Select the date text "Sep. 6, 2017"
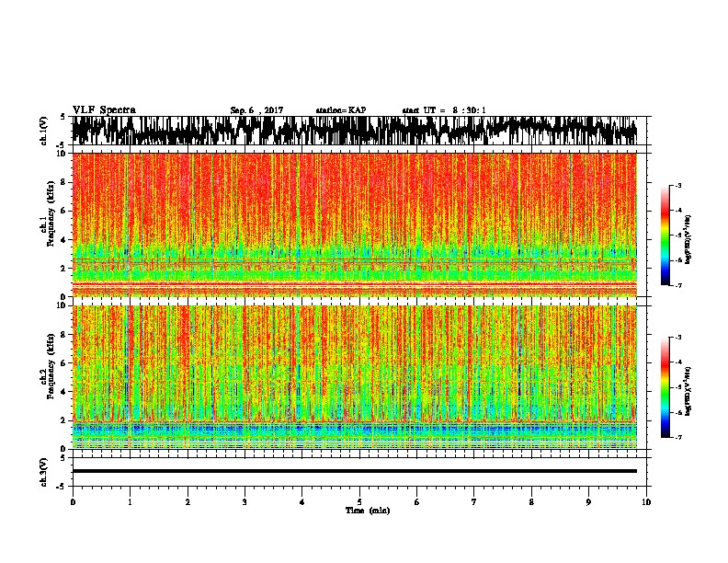This screenshot has height=563, width=728. [256, 110]
